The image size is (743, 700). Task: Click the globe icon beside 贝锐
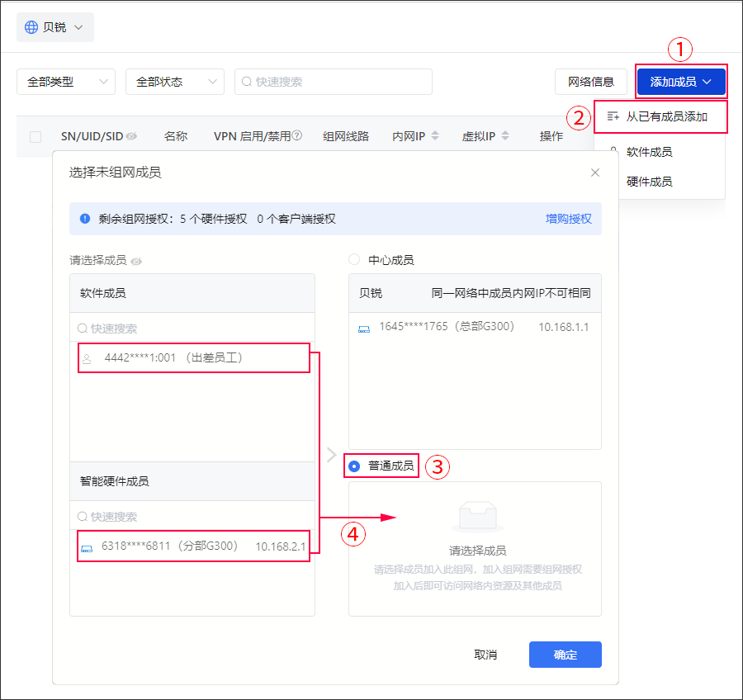[x=31, y=27]
